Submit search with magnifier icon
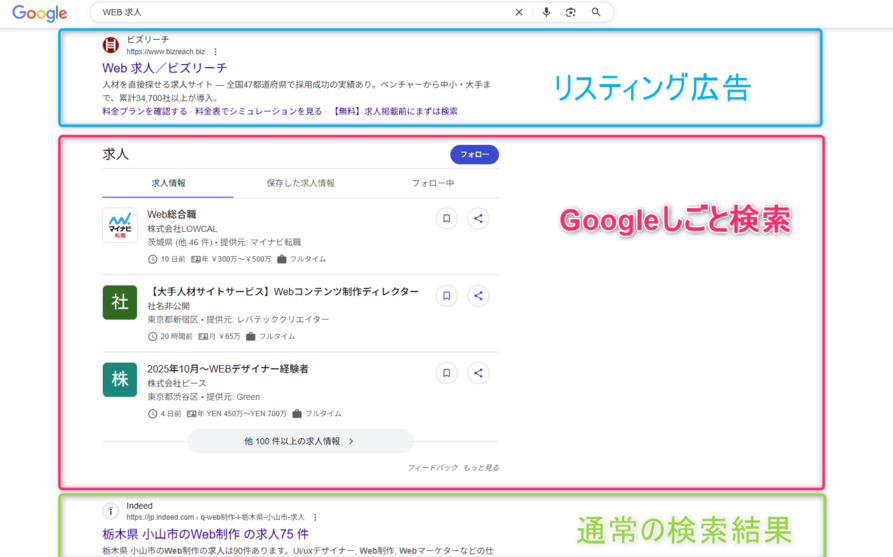Image resolution: width=893 pixels, height=557 pixels. pos(596,12)
